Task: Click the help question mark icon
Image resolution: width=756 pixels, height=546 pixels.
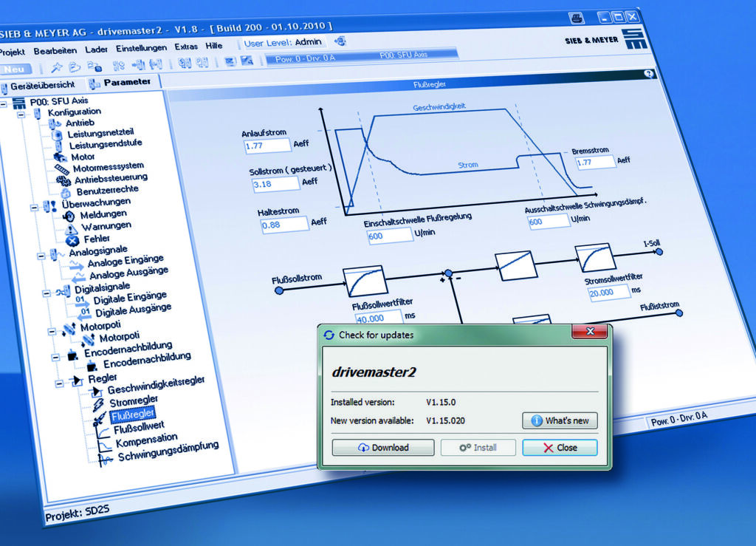Action: point(649,74)
